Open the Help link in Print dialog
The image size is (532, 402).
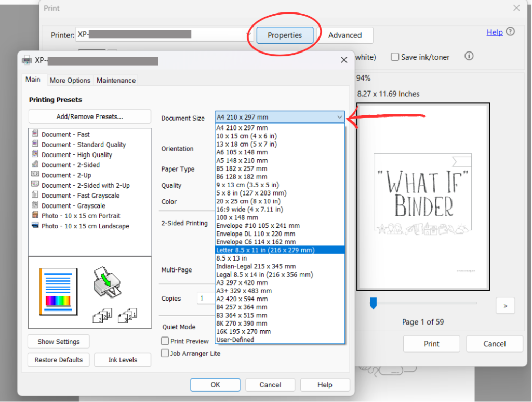point(494,32)
